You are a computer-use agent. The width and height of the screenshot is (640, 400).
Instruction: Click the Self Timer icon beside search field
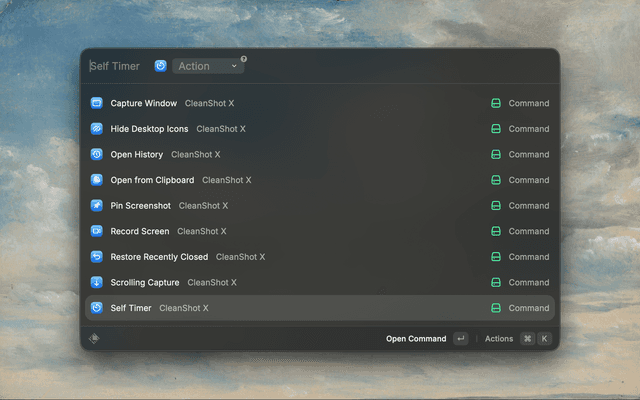coord(161,66)
